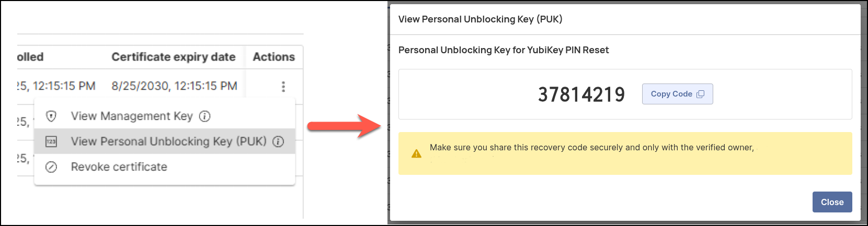
Task: Select Revoke certificate from the menu
Action: [119, 167]
